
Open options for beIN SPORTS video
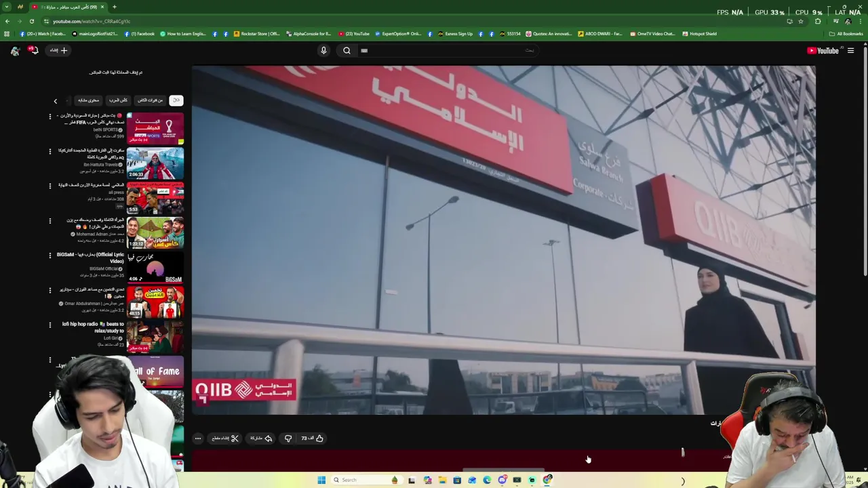point(50,117)
